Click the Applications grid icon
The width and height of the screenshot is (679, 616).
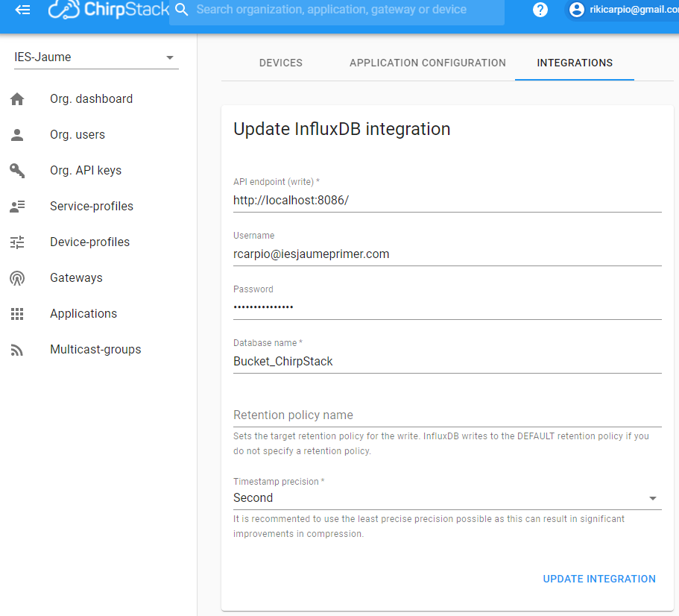17,314
